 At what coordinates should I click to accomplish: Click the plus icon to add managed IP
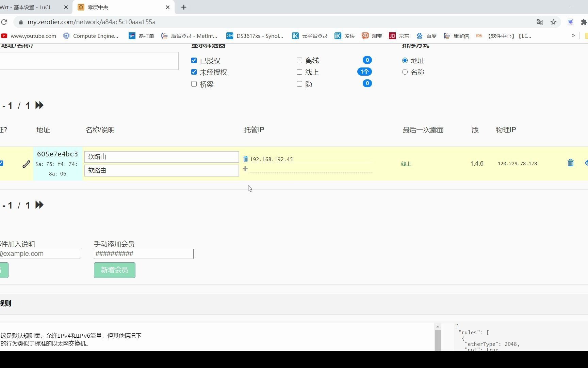[245, 169]
